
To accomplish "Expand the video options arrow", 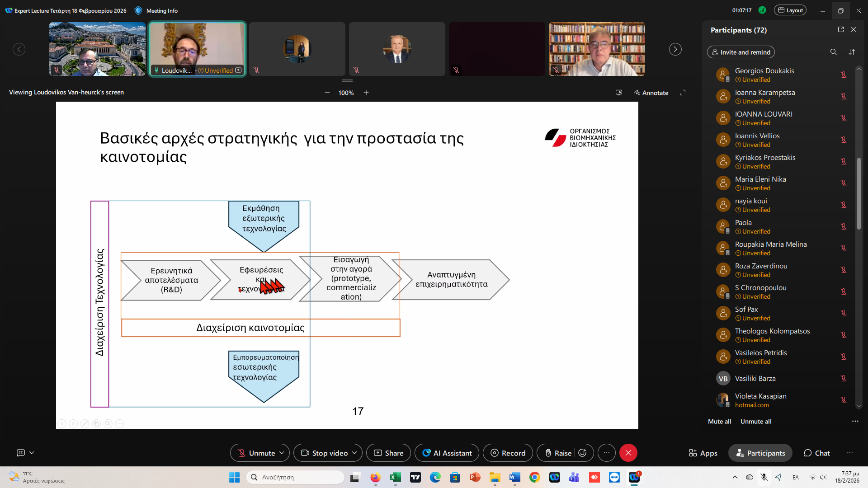I will pos(354,453).
